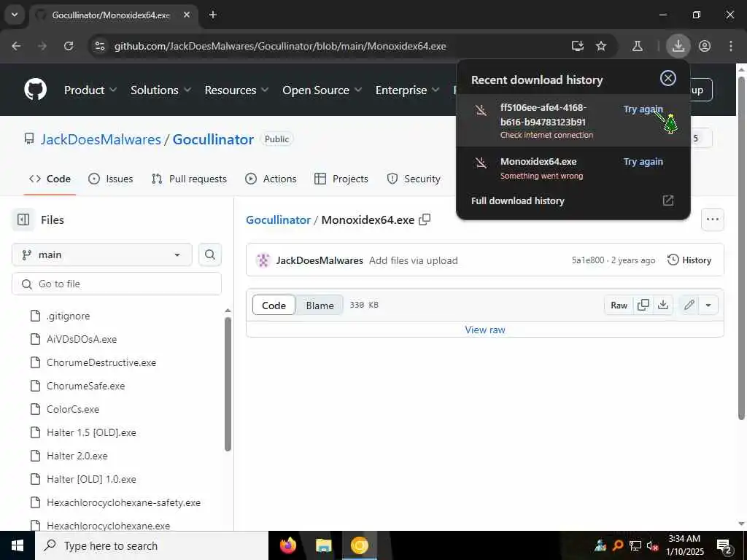Click View raw link
Image resolution: width=747 pixels, height=560 pixels.
[x=485, y=330]
